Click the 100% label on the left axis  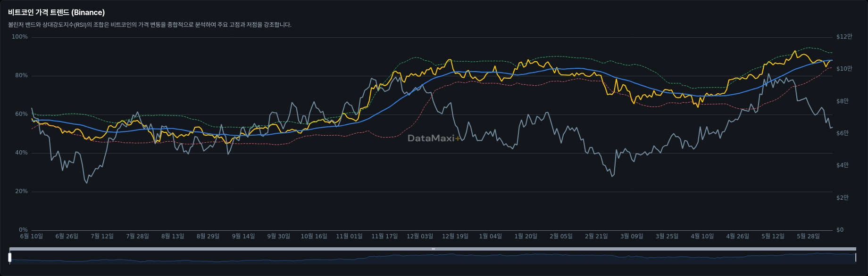pyautogui.click(x=20, y=37)
